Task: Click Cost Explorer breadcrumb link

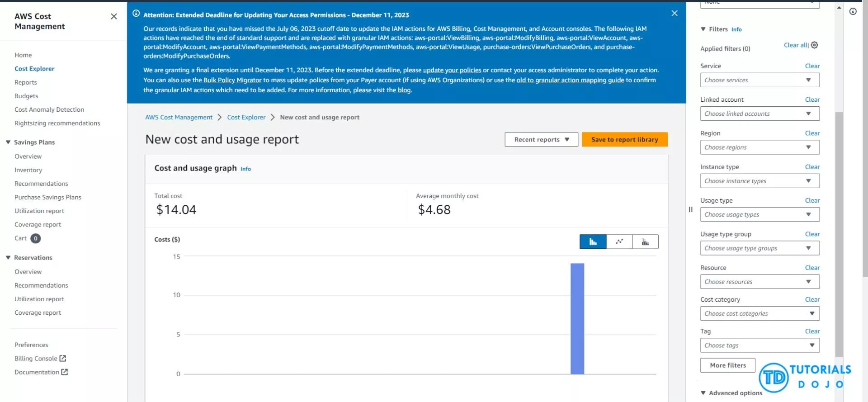Action: (x=246, y=117)
